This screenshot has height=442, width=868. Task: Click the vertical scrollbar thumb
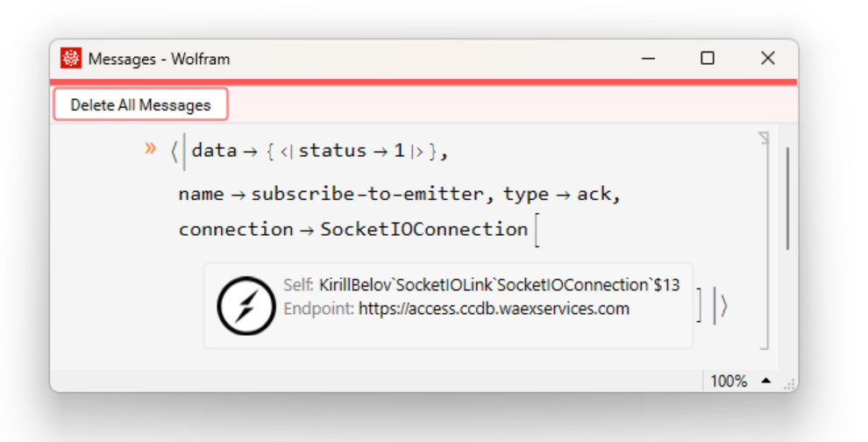click(788, 197)
